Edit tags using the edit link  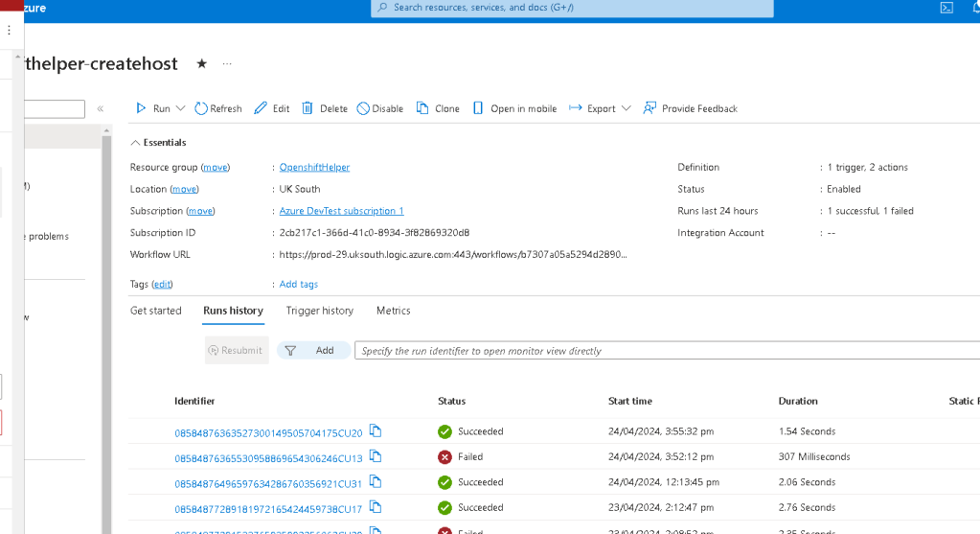[162, 284]
